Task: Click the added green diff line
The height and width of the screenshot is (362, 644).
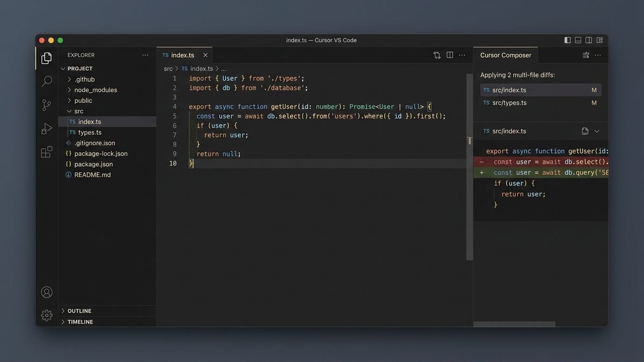Action: click(540, 173)
